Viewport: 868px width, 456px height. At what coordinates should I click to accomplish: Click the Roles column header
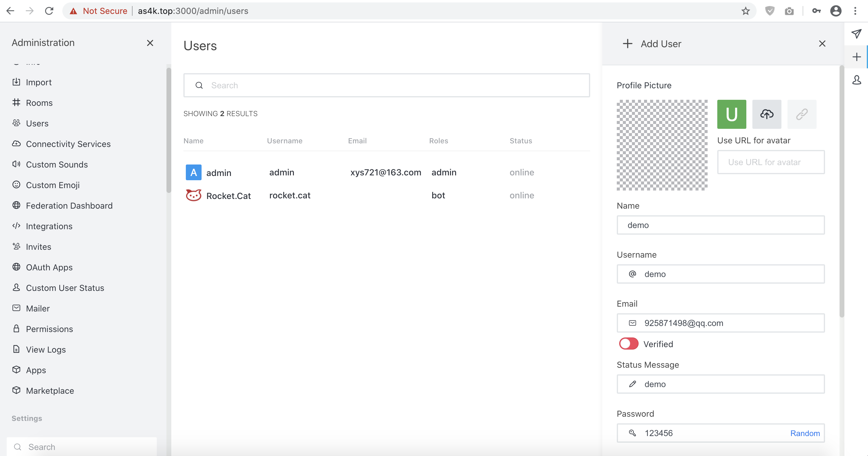[438, 141]
